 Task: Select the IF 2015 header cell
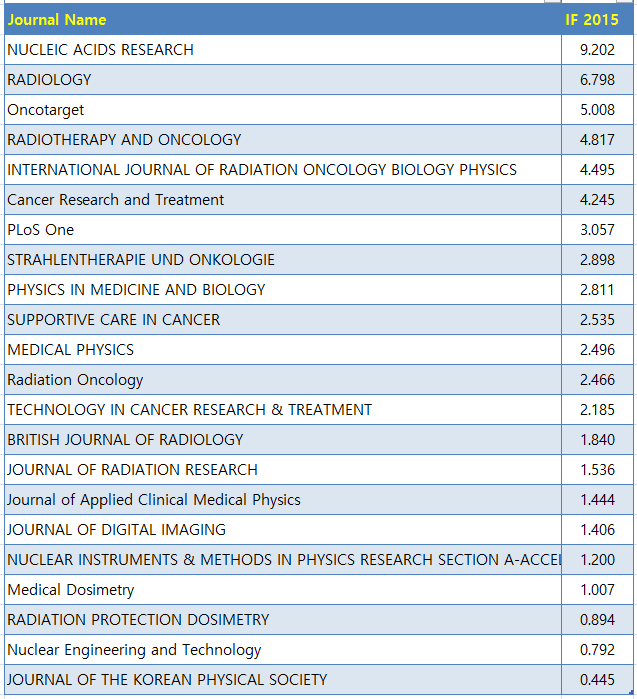click(x=597, y=19)
